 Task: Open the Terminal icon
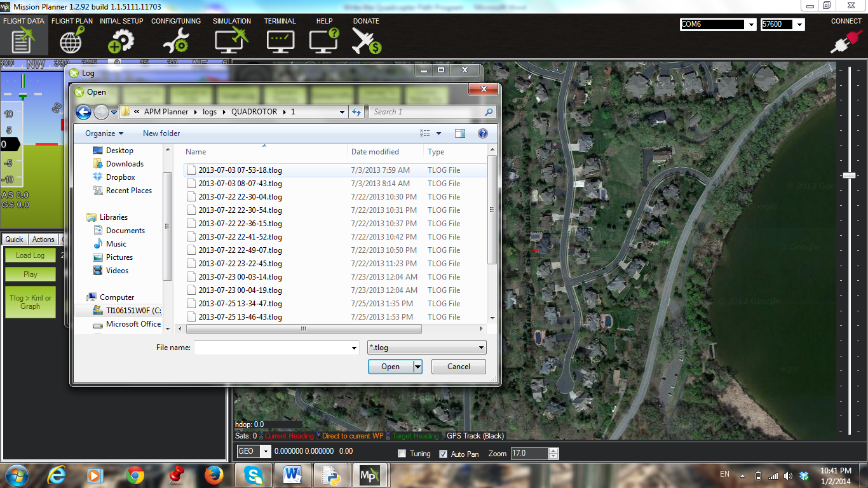tap(280, 41)
